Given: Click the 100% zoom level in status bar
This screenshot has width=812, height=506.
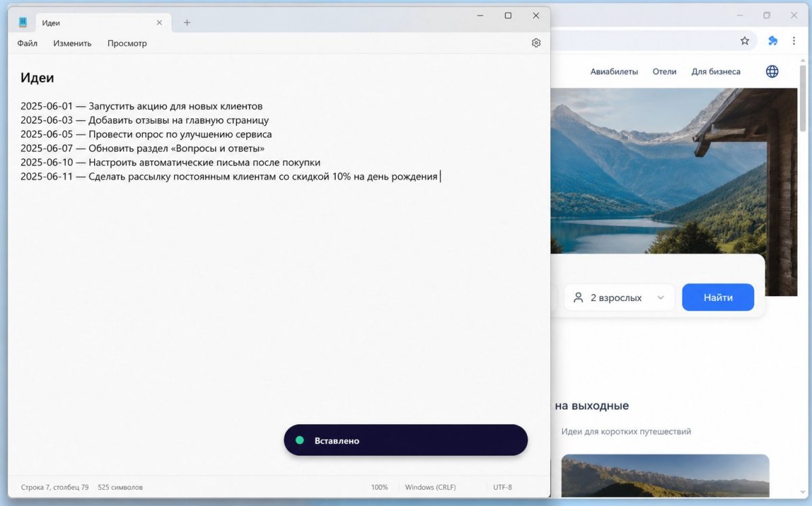Looking at the screenshot, I should point(380,487).
